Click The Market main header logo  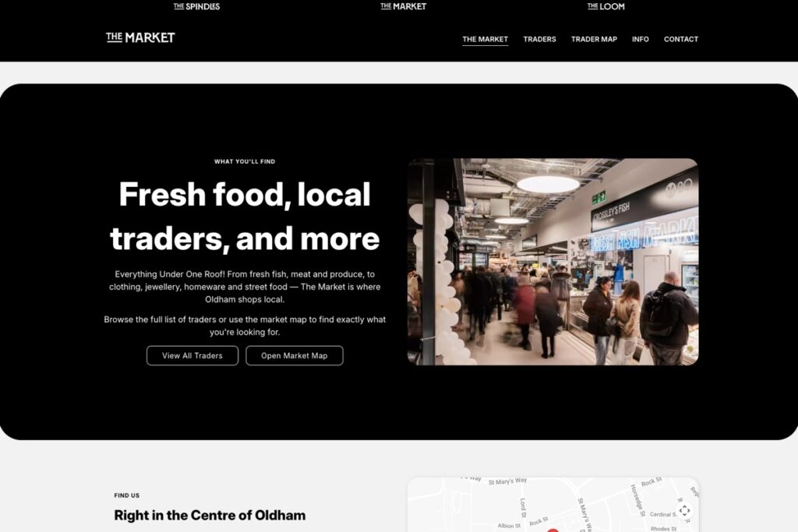click(x=140, y=37)
